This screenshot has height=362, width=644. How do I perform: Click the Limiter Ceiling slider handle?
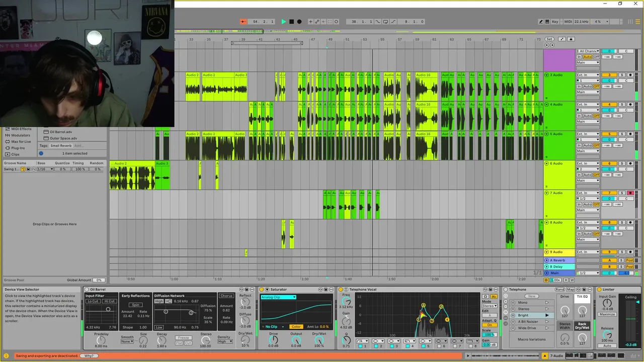point(638,302)
